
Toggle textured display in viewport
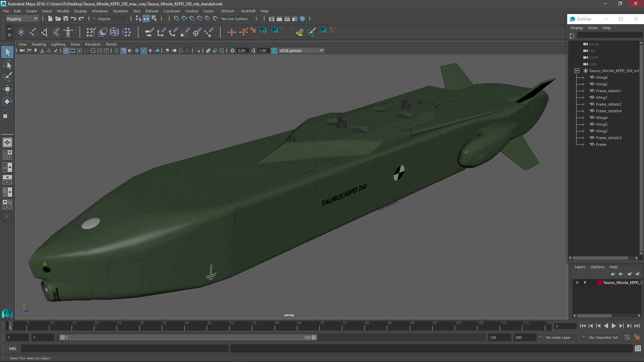(144, 51)
